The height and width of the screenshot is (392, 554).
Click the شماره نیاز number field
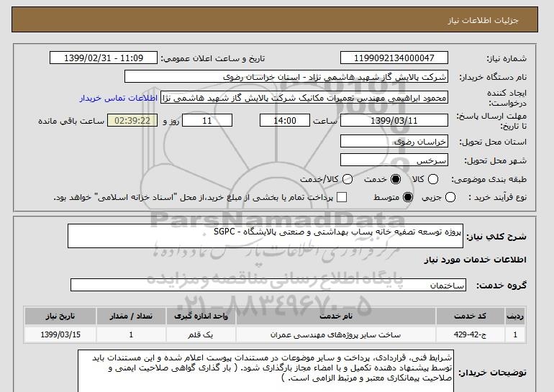tap(394, 58)
